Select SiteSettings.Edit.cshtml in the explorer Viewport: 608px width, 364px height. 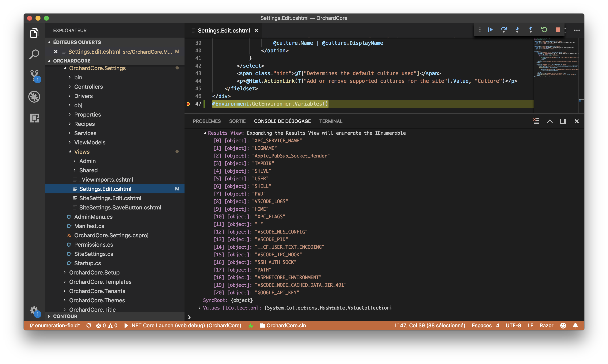click(110, 198)
